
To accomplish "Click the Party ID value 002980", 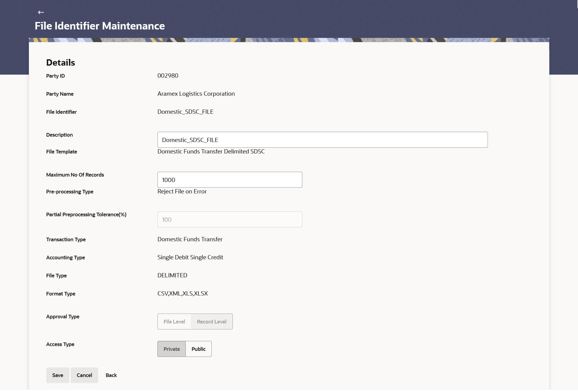I will point(168,76).
